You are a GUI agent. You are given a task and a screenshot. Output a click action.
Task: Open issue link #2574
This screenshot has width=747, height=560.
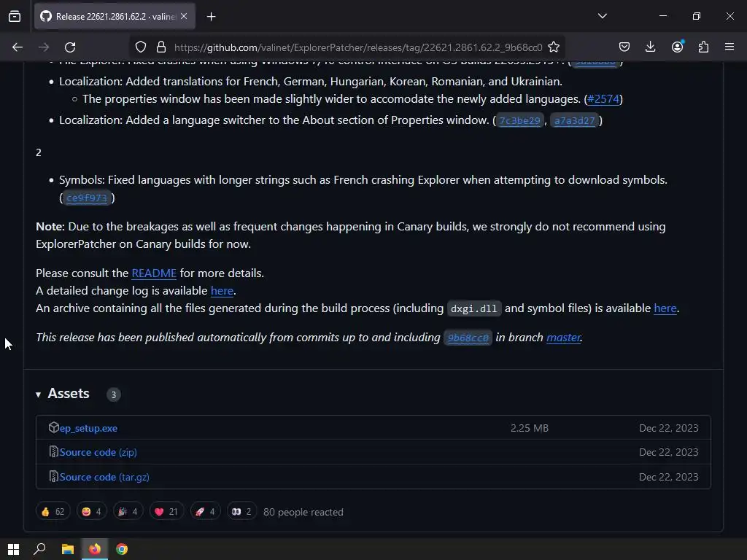(x=603, y=99)
